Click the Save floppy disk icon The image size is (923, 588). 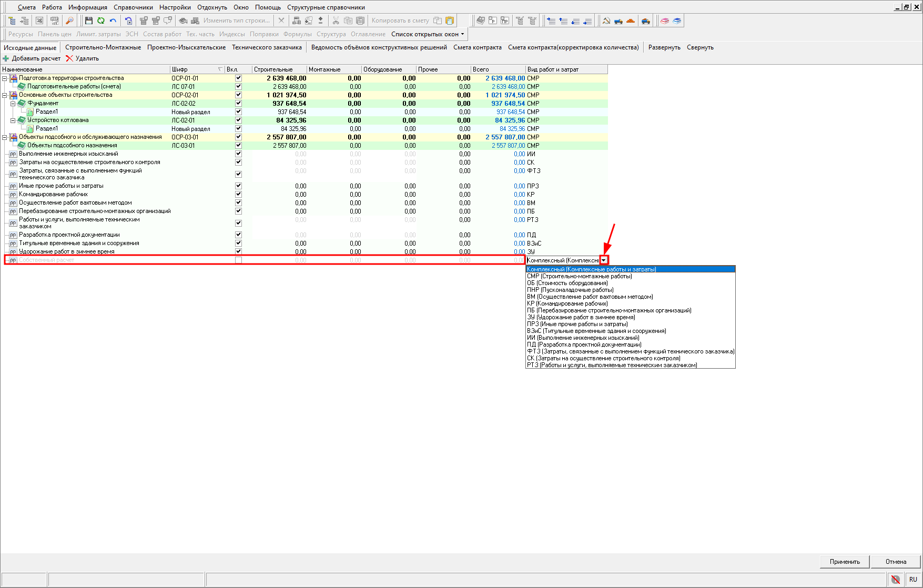click(x=88, y=21)
